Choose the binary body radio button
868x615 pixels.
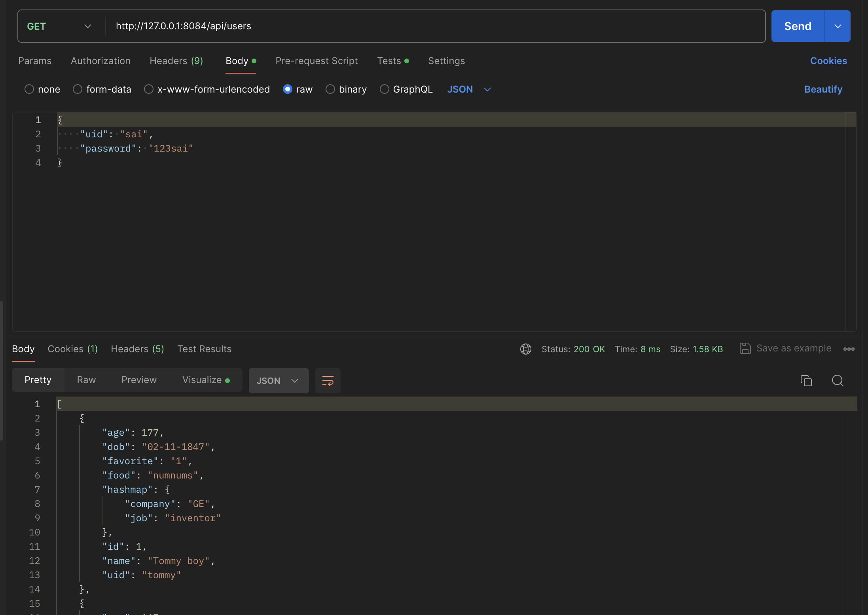pyautogui.click(x=330, y=89)
